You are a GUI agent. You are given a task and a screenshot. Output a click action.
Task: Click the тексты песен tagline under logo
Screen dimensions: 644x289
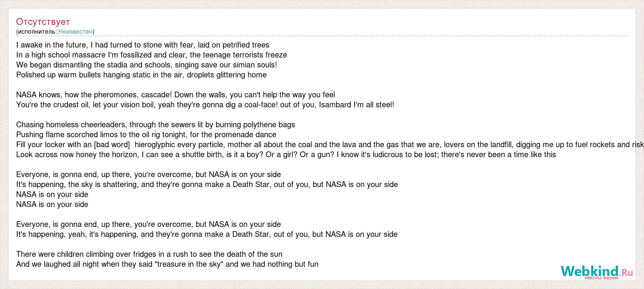coord(601,278)
